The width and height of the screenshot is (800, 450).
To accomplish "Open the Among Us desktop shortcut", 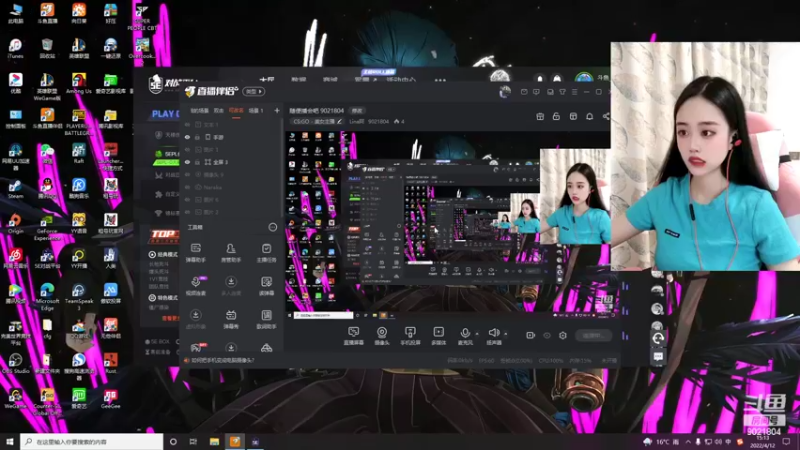I will point(79,84).
